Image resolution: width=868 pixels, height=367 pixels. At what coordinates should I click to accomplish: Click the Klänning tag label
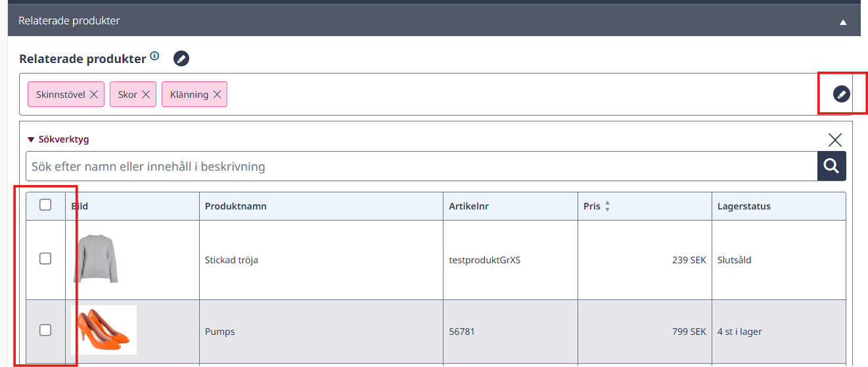tap(189, 95)
